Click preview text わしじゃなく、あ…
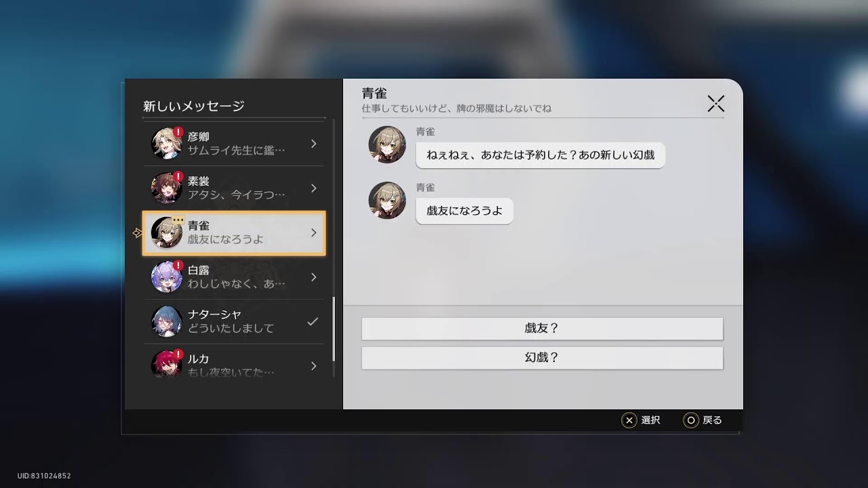Screen dimensions: 868x488 236,284
